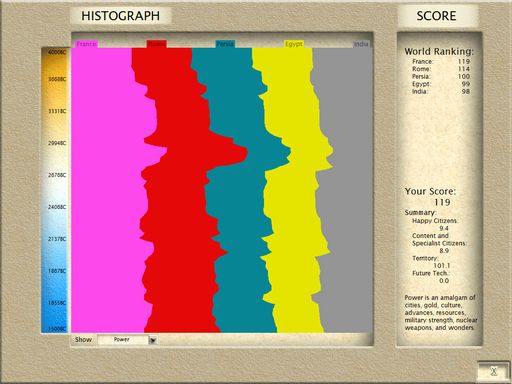The height and width of the screenshot is (384, 512).
Task: Click the HISTOGRAPH title tab
Action: tap(121, 16)
